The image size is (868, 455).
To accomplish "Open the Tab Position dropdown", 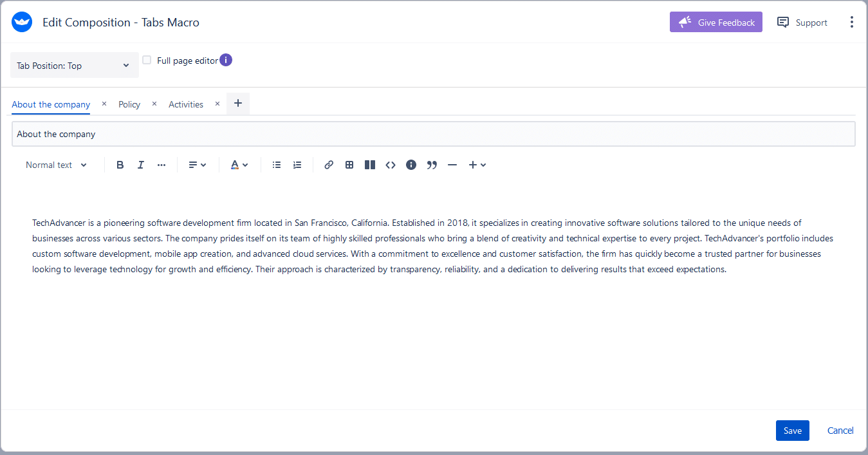I will [x=74, y=65].
